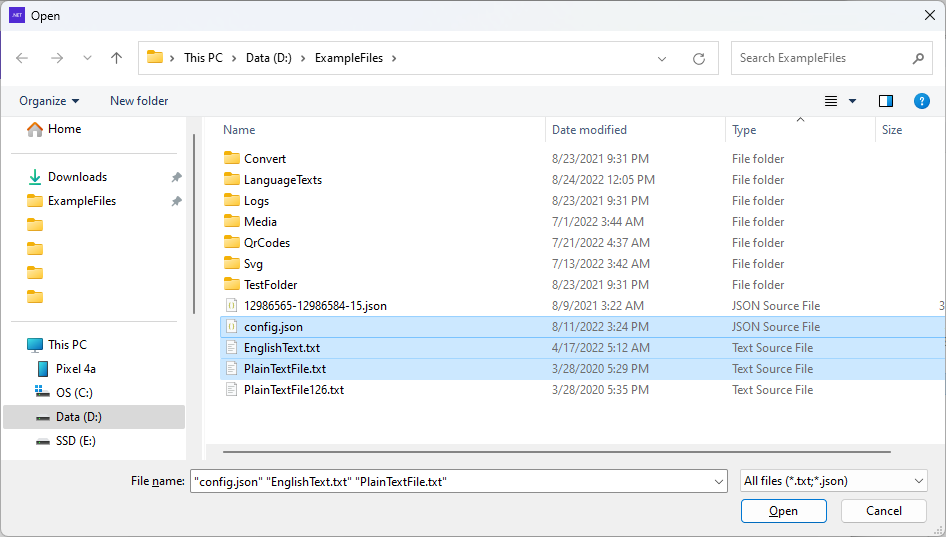The width and height of the screenshot is (946, 537).
Task: Go back using the back arrow
Action: coord(22,58)
